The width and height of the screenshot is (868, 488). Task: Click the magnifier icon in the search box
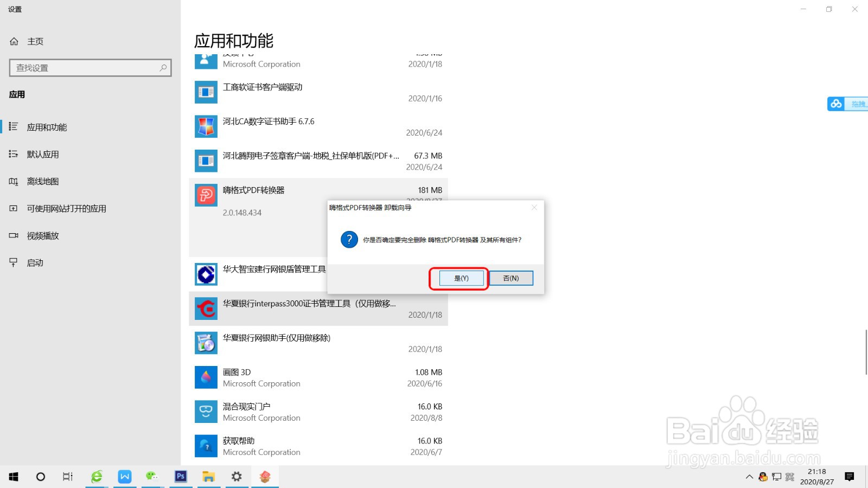(x=163, y=68)
